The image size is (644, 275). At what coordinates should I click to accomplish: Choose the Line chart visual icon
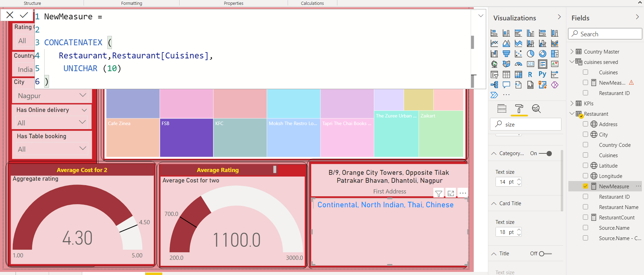tap(494, 44)
